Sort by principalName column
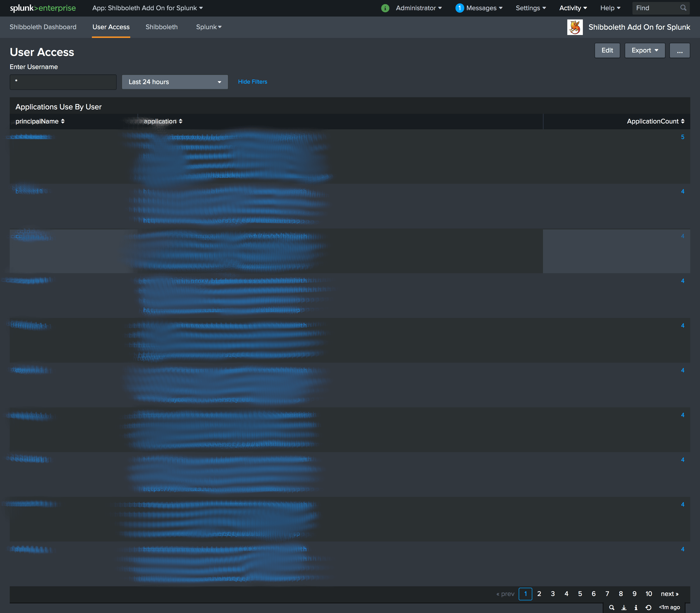Image resolution: width=700 pixels, height=613 pixels. tap(40, 122)
